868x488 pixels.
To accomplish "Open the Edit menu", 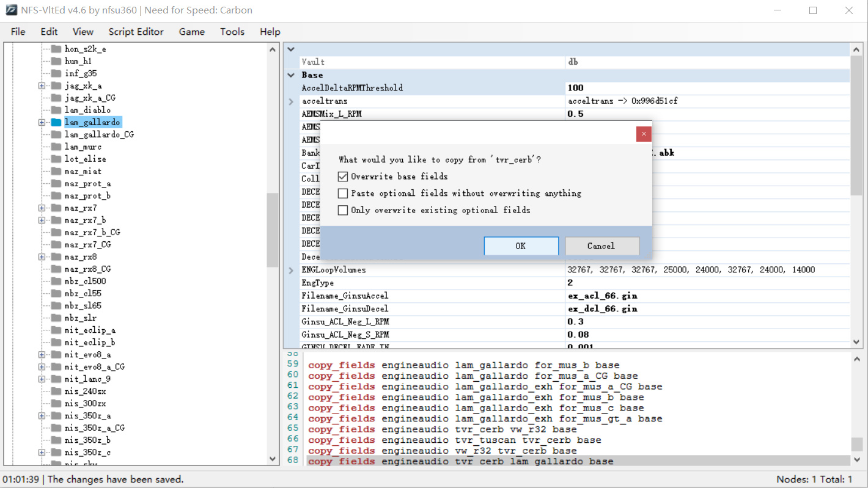I will [49, 32].
